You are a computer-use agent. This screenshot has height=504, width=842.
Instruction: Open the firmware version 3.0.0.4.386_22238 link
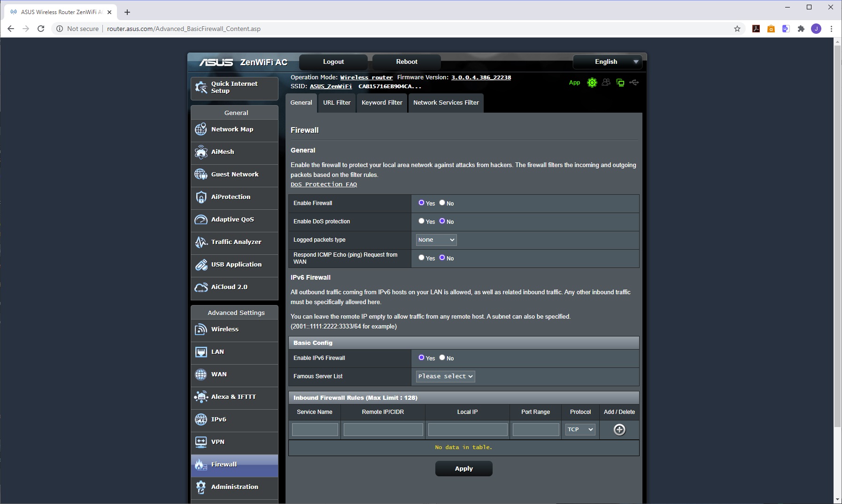pos(481,77)
